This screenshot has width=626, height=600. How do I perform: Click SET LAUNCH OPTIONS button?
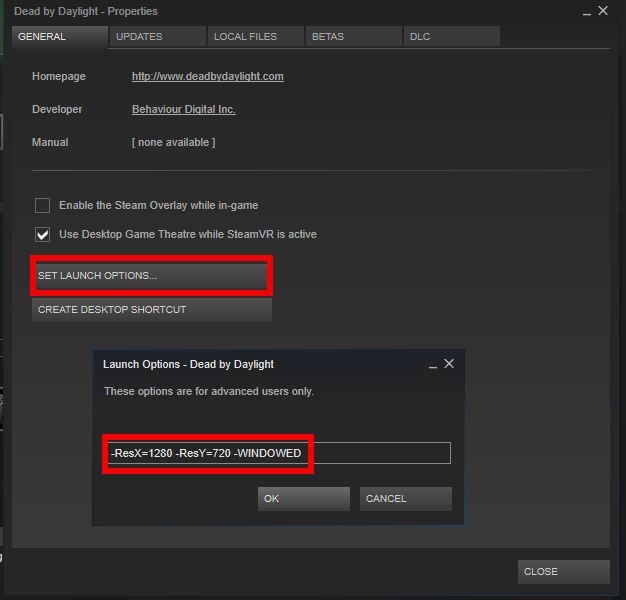(x=152, y=276)
